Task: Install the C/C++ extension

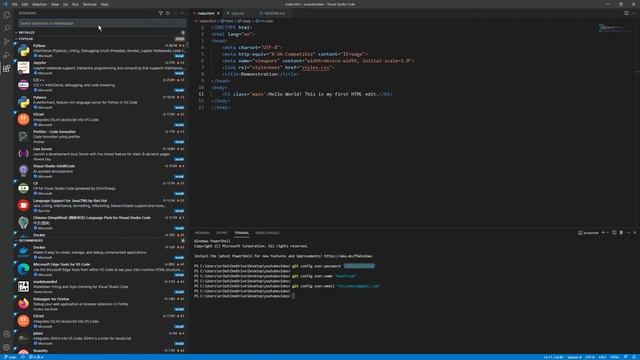Action: click(179, 90)
